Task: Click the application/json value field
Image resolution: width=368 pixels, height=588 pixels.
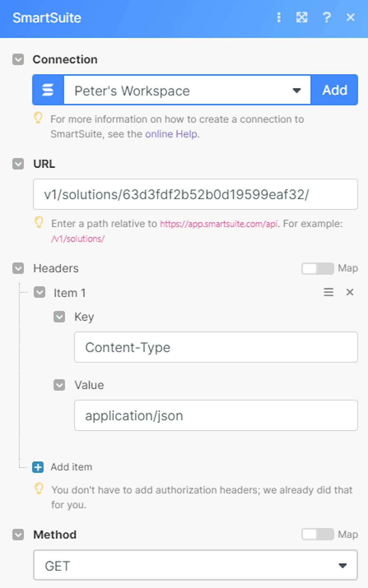Action: (x=216, y=416)
